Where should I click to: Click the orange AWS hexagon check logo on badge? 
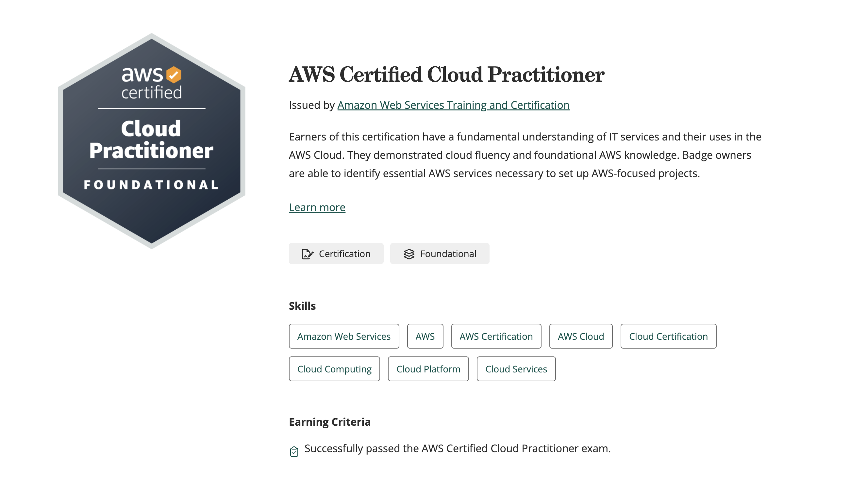(x=174, y=75)
